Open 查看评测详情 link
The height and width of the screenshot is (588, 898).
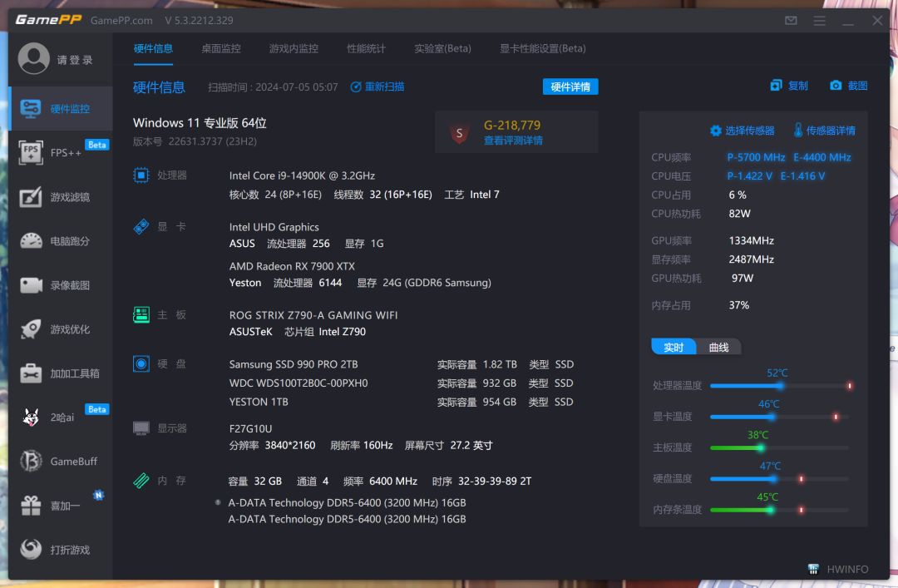tap(513, 141)
